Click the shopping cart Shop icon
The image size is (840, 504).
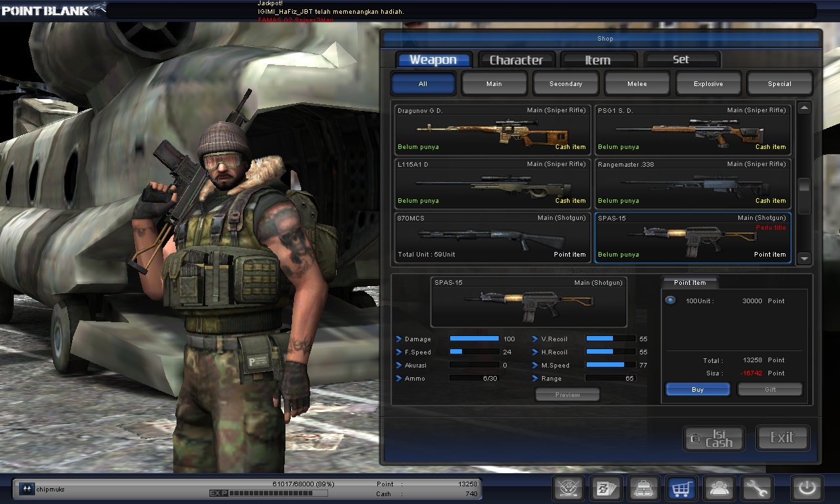pos(681,488)
